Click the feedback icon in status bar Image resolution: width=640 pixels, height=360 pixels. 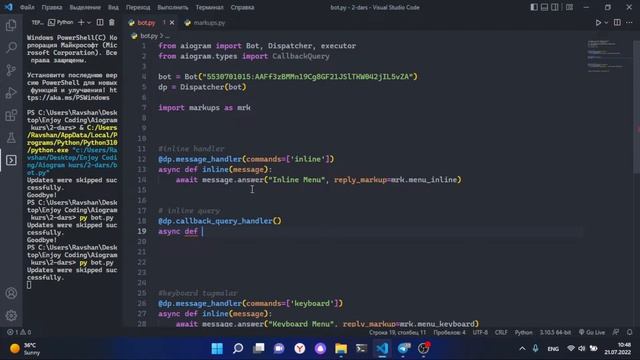click(x=616, y=332)
